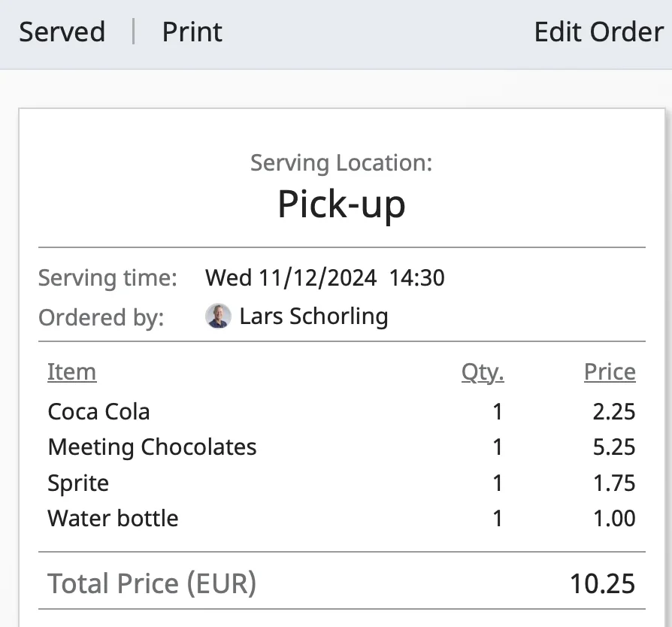Click the Meeting Chocolates price 5.25
Image resolution: width=672 pixels, height=627 pixels.
coord(613,447)
